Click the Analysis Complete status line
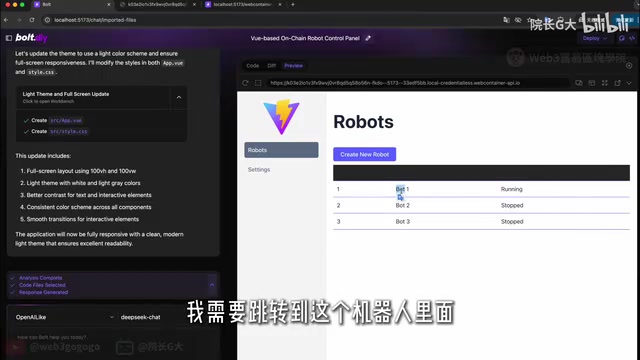Image resolution: width=640 pixels, height=360 pixels. pyautogui.click(x=40, y=278)
